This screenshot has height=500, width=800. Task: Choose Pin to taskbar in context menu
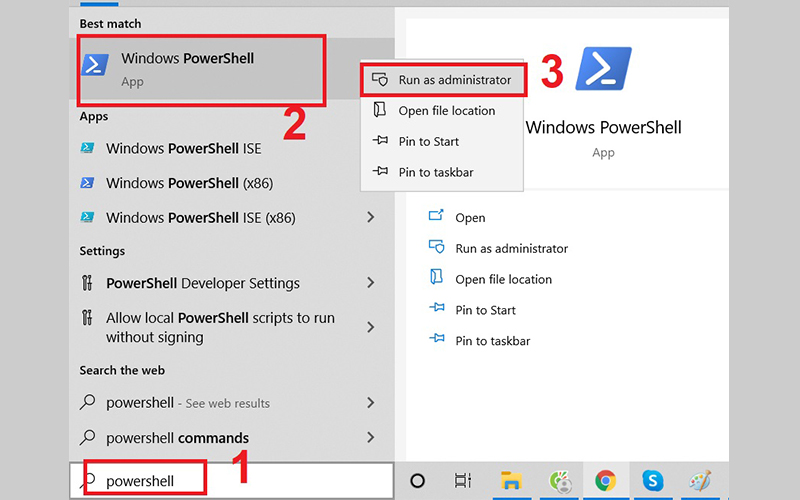point(442,172)
